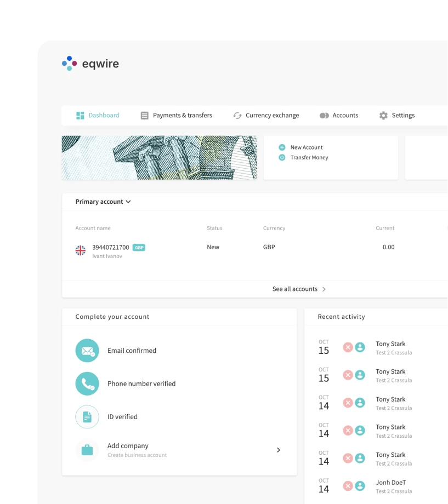Open Jonh DoeT activity entry

382,486
